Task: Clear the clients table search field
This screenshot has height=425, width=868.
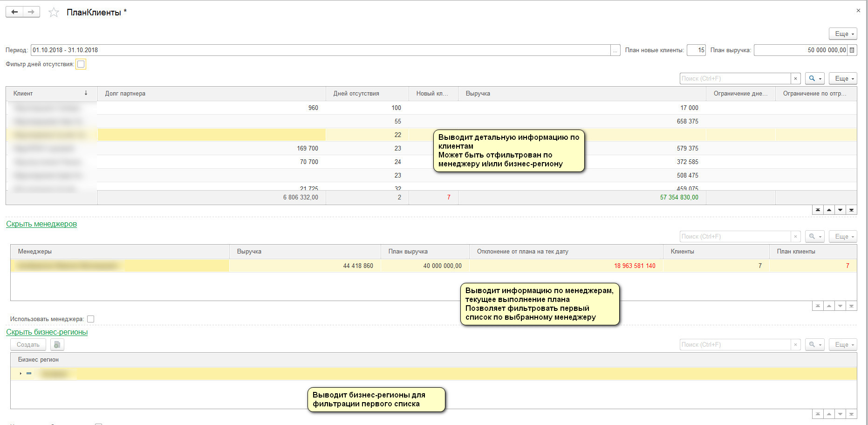Action: point(795,79)
